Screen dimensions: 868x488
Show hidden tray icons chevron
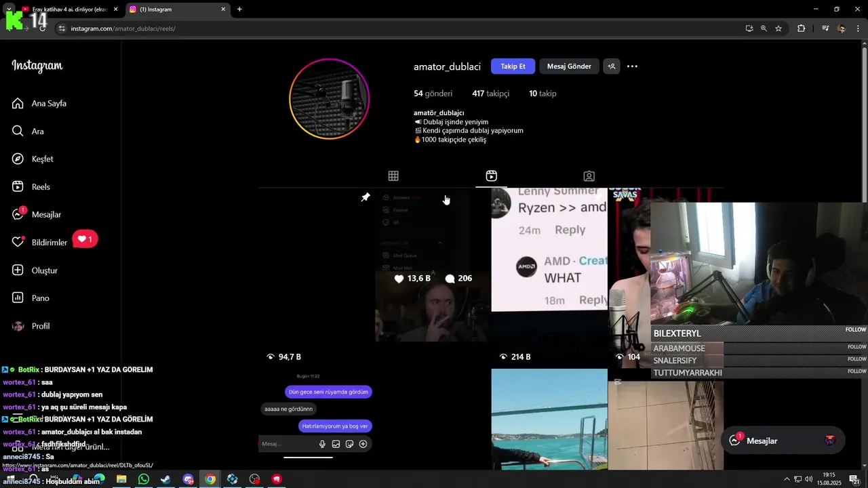(787, 479)
